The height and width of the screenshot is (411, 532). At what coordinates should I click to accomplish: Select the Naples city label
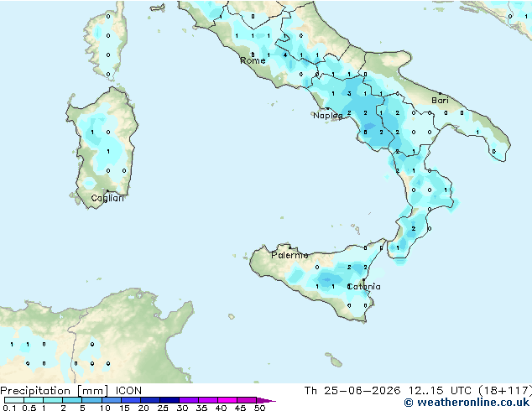point(328,116)
